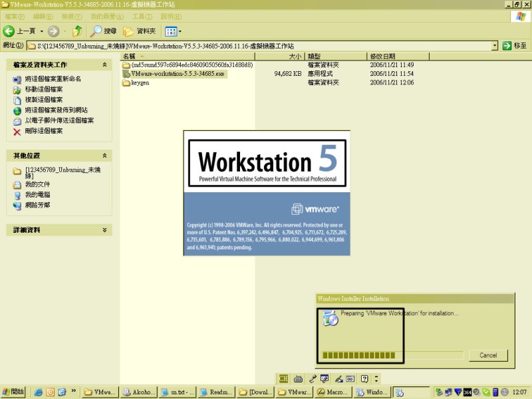Switch to Windo... installer taskbar button

372,392
